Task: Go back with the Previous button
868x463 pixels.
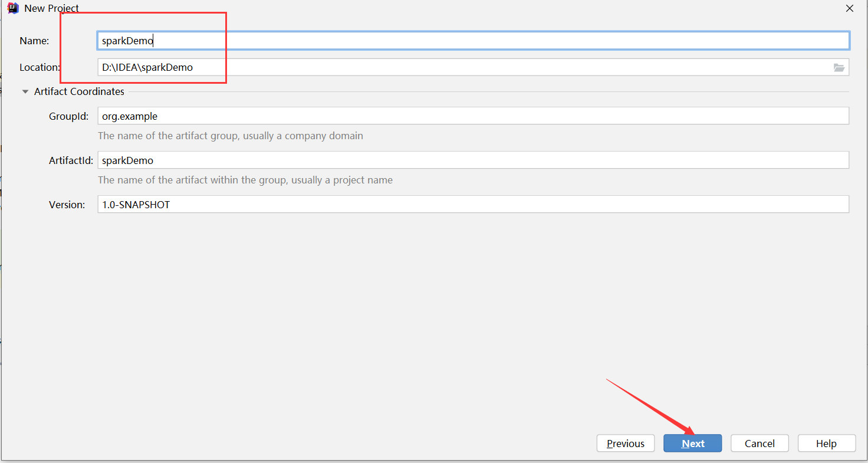Action: [626, 444]
